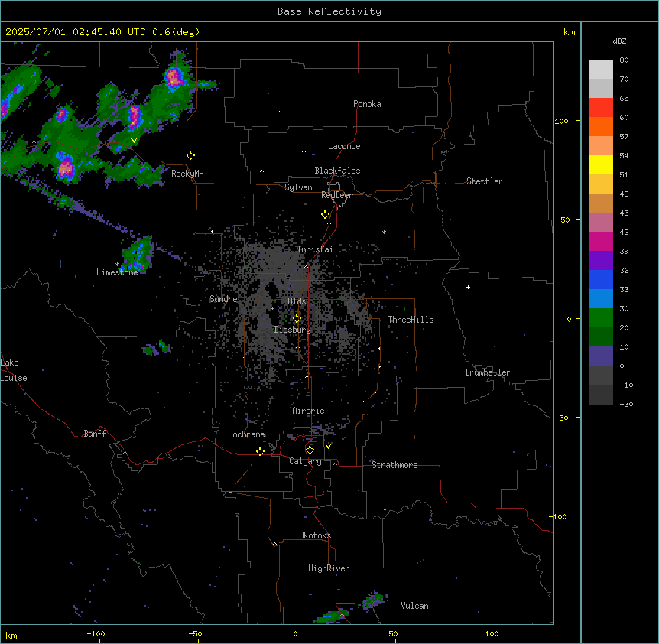Screen dimensions: 659x644
Task: Click the km unit label at top right
Action: click(x=569, y=32)
